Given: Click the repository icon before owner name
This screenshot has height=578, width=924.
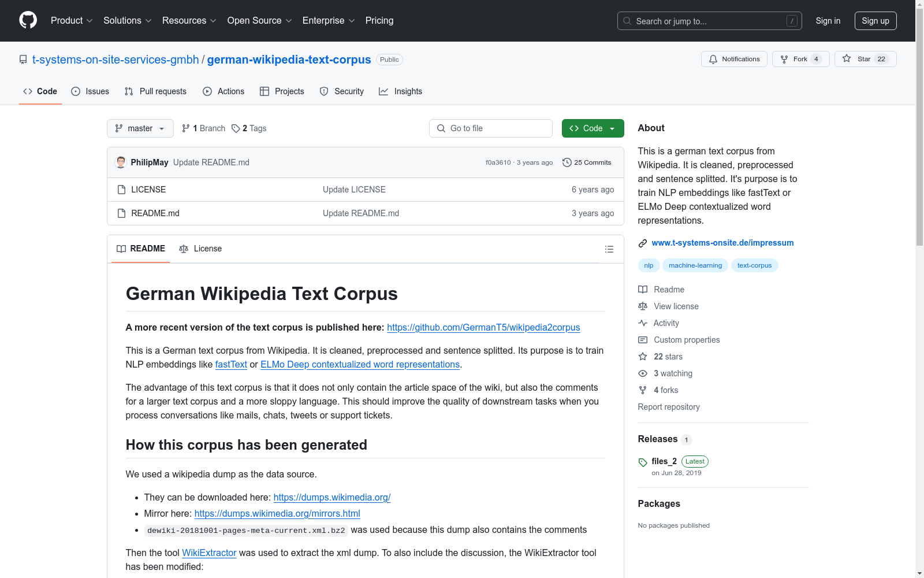Looking at the screenshot, I should tap(23, 60).
